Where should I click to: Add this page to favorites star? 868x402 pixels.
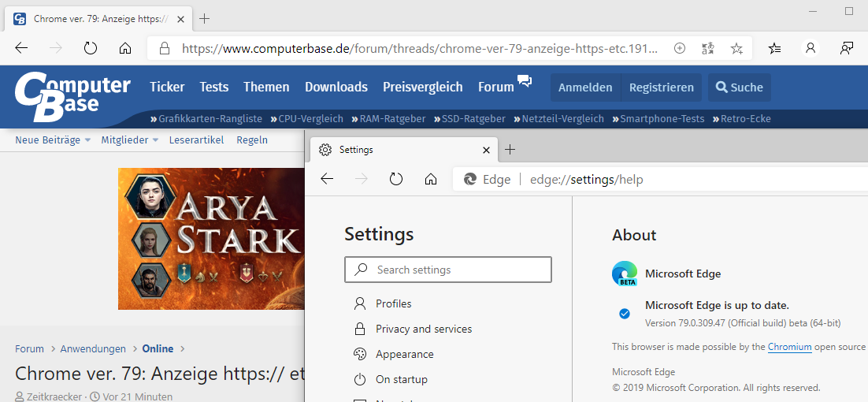(x=736, y=48)
